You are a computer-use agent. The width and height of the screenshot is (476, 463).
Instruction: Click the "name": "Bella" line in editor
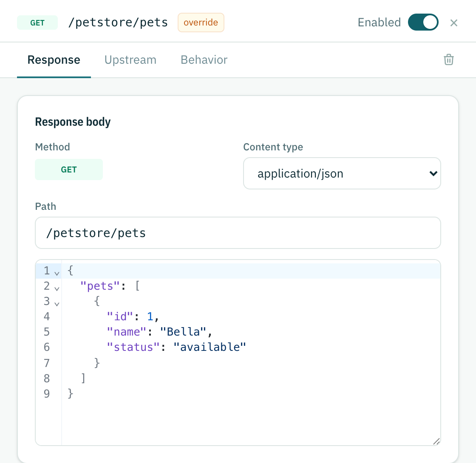point(159,332)
